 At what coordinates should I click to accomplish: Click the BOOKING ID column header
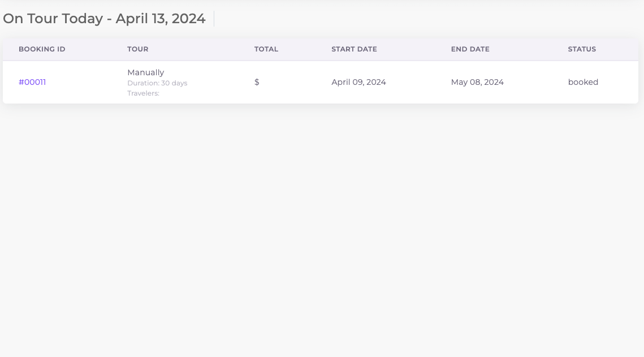[42, 49]
